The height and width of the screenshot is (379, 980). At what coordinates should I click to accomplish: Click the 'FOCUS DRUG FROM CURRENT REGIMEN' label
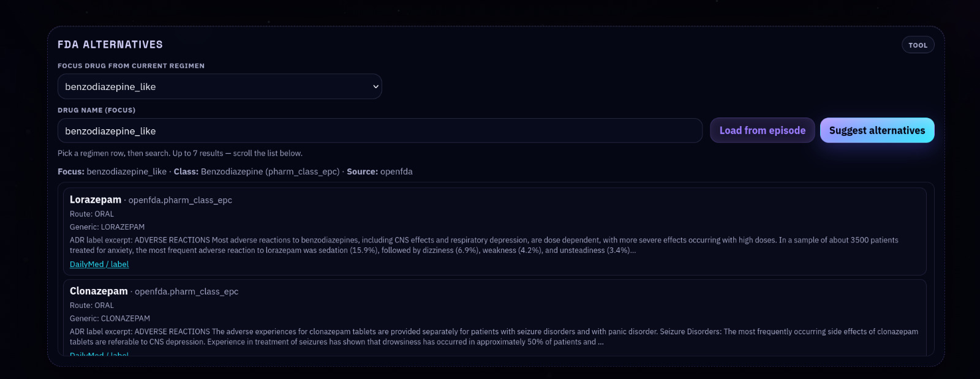tap(131, 66)
